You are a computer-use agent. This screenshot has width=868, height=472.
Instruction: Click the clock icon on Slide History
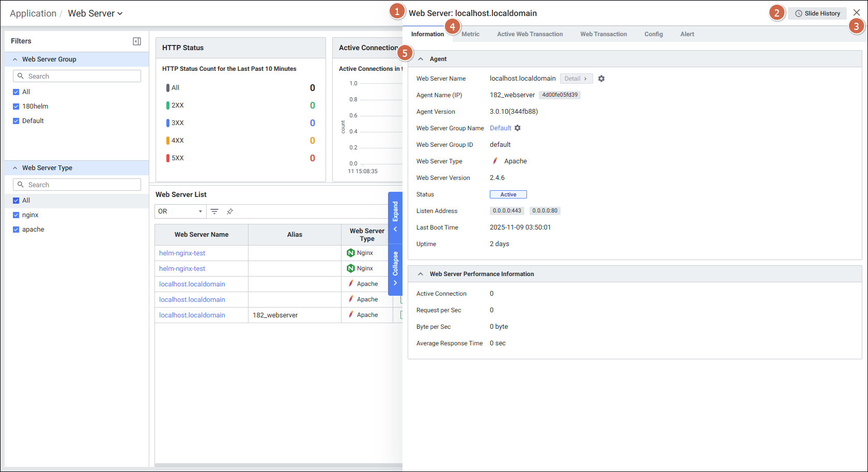(799, 13)
